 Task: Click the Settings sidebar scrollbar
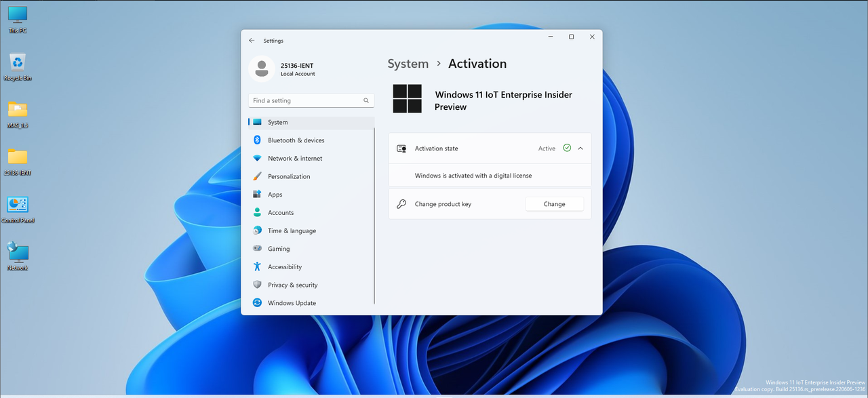pyautogui.click(x=374, y=216)
